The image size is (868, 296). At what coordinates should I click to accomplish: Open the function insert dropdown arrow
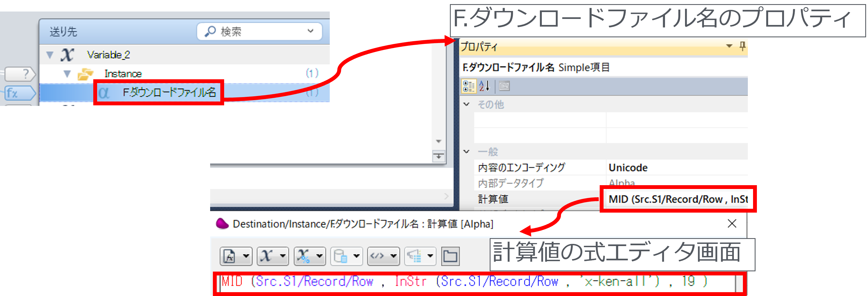tap(246, 256)
